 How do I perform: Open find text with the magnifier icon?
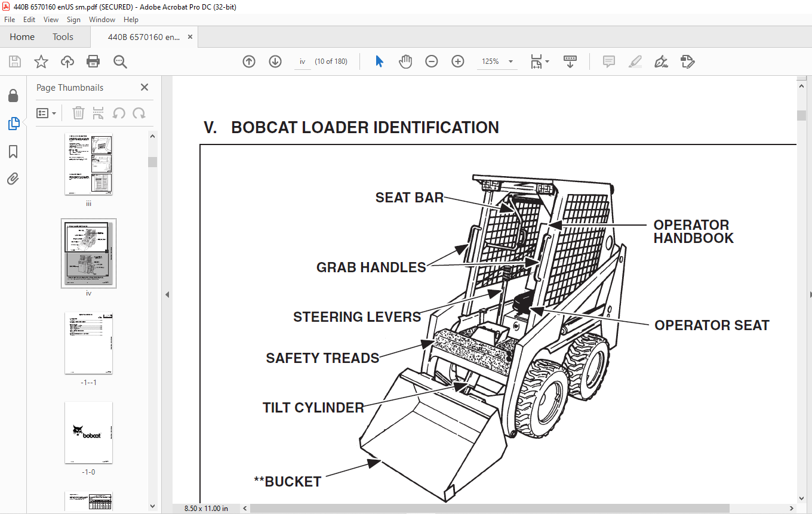[120, 61]
